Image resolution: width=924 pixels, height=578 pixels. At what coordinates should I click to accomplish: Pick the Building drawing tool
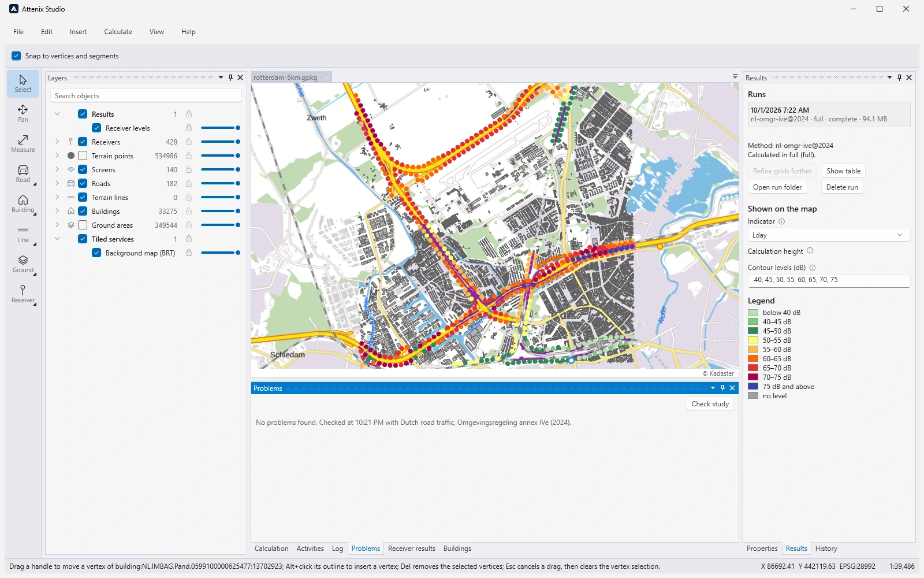(x=23, y=204)
